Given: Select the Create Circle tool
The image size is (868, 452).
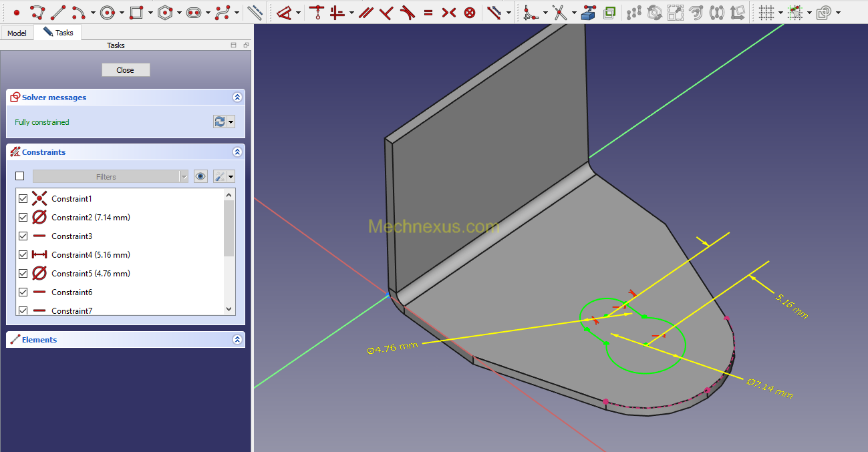Looking at the screenshot, I should [108, 12].
